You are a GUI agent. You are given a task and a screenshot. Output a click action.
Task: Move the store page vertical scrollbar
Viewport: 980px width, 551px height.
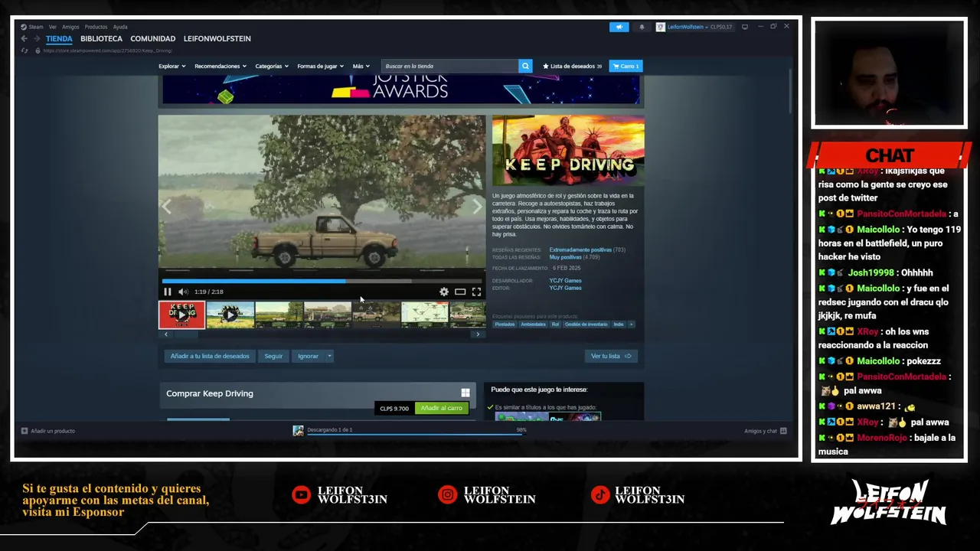pyautogui.click(x=790, y=92)
